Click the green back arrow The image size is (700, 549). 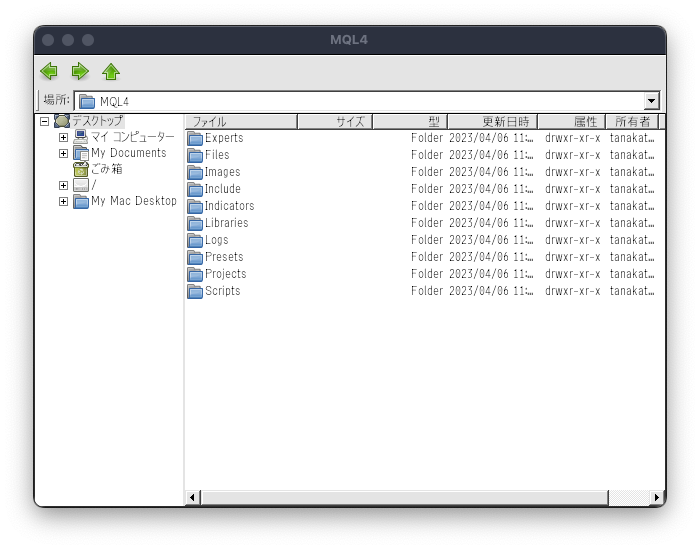49,71
